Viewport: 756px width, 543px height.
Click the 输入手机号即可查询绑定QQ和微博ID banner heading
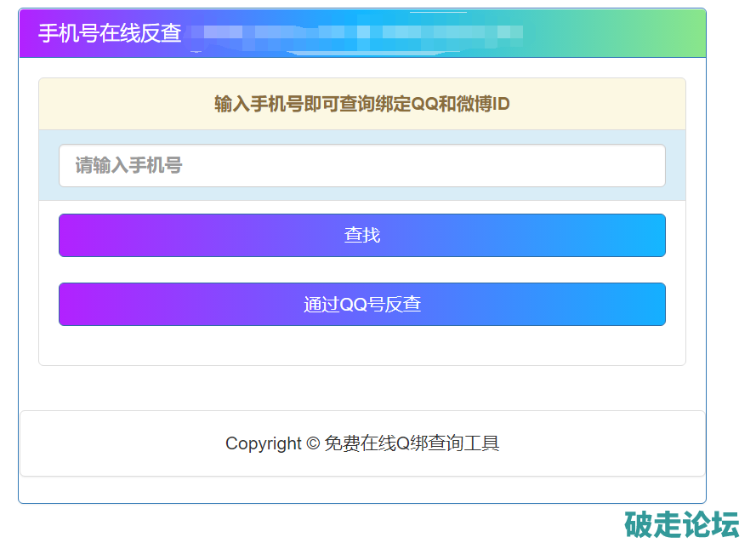point(361,105)
